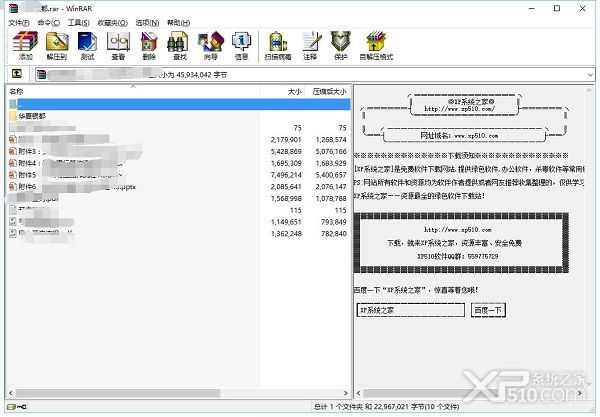Click the file icon of the 附件6 row

[x=13, y=187]
